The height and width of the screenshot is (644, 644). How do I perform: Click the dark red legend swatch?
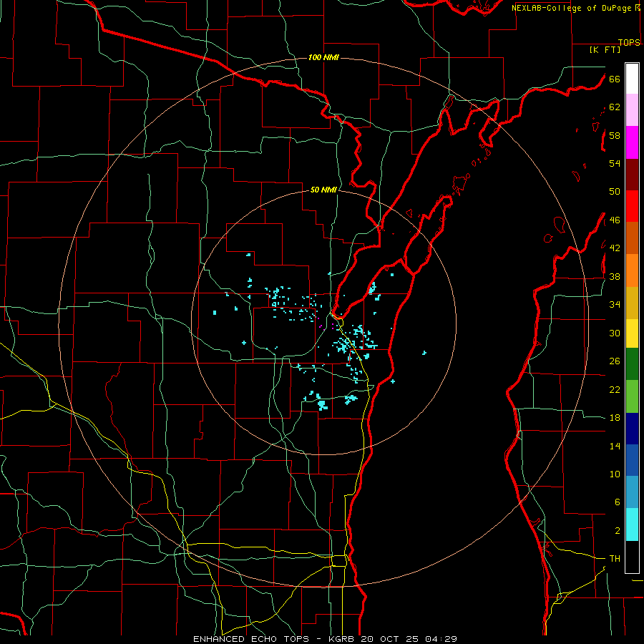(632, 175)
